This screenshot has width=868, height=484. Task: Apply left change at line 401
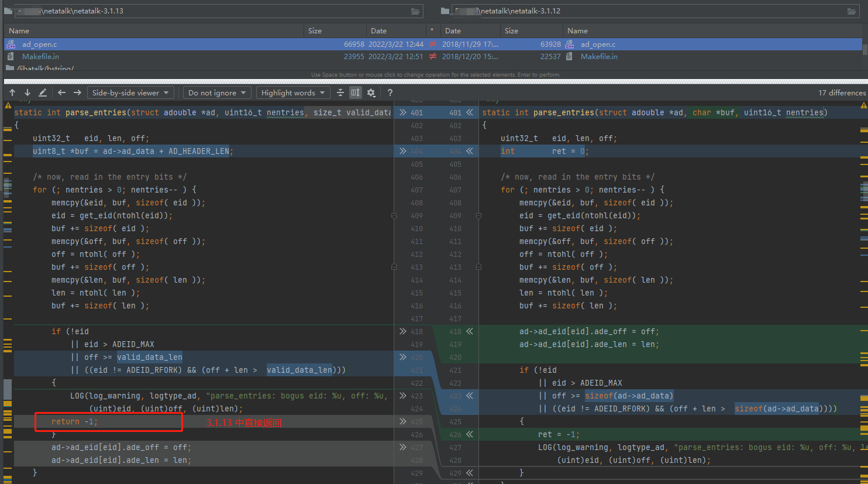[403, 112]
